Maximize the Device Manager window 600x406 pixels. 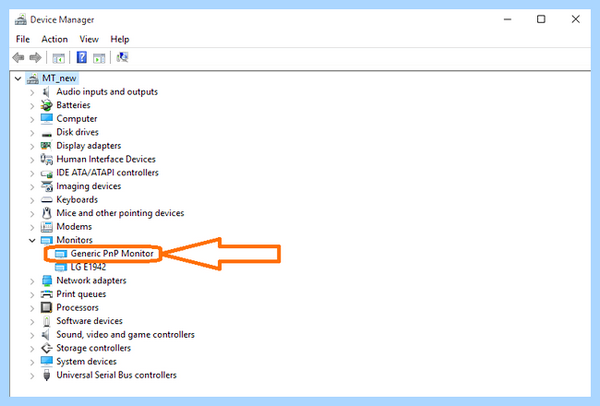tap(541, 19)
